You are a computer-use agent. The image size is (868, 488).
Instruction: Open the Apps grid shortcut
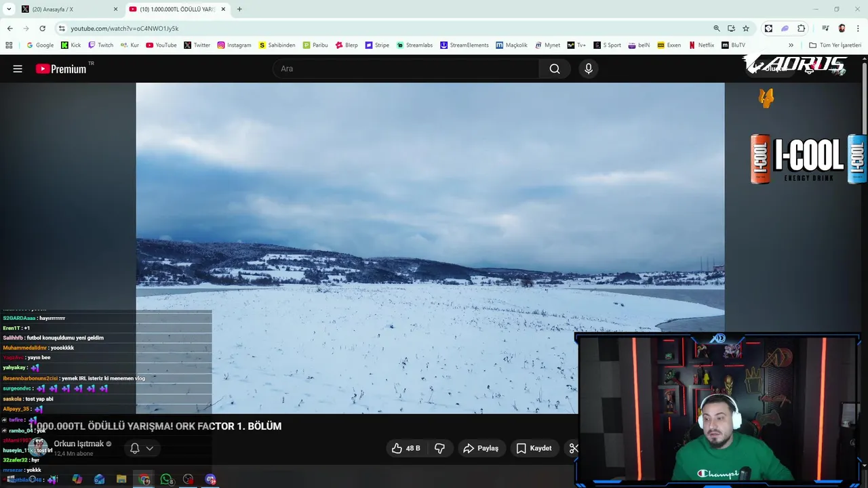pos(9,45)
